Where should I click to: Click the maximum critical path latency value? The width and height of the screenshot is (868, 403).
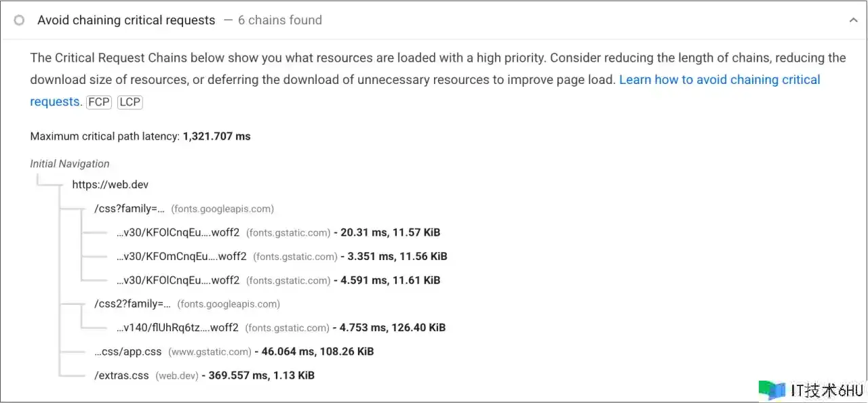click(x=216, y=136)
